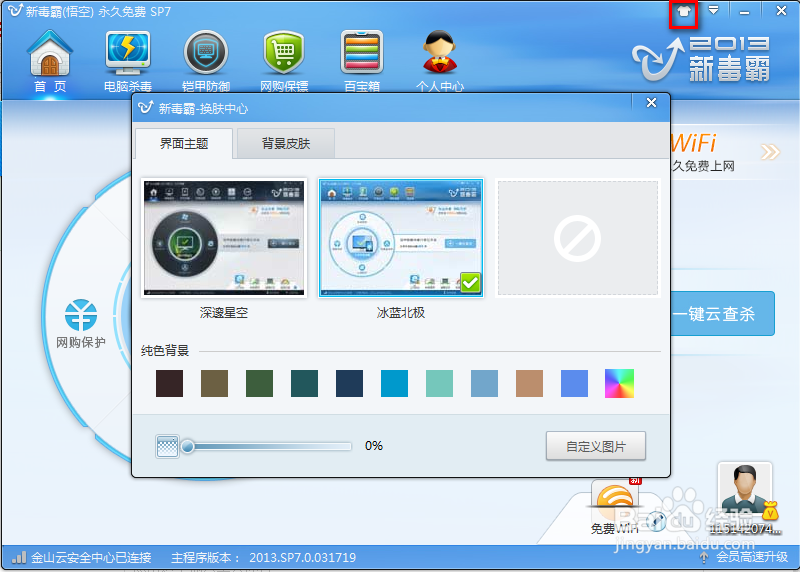Choose the dark brown color swatch
800x572 pixels.
tap(169, 383)
